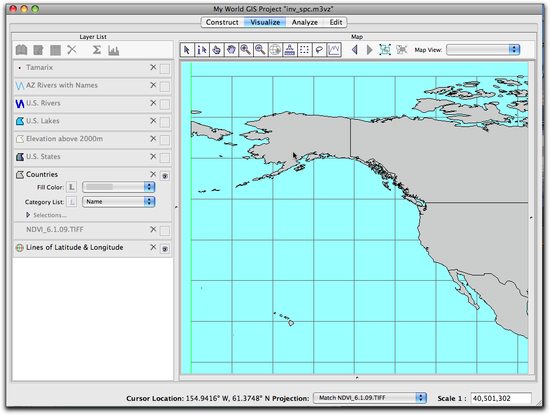550x415 pixels.
Task: Click the Layer List collapse arrow on the divider
Action: (176, 207)
